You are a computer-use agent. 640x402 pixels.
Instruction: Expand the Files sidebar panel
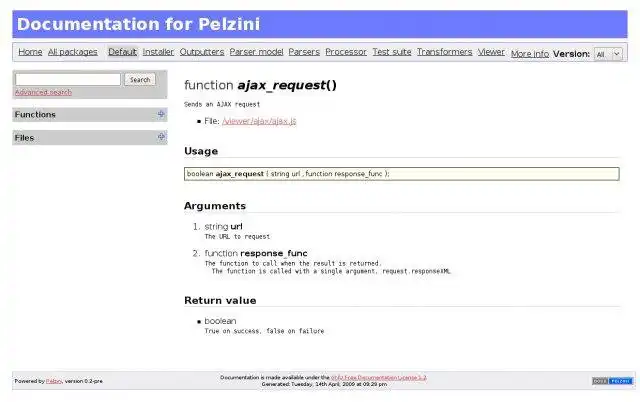[x=162, y=137]
